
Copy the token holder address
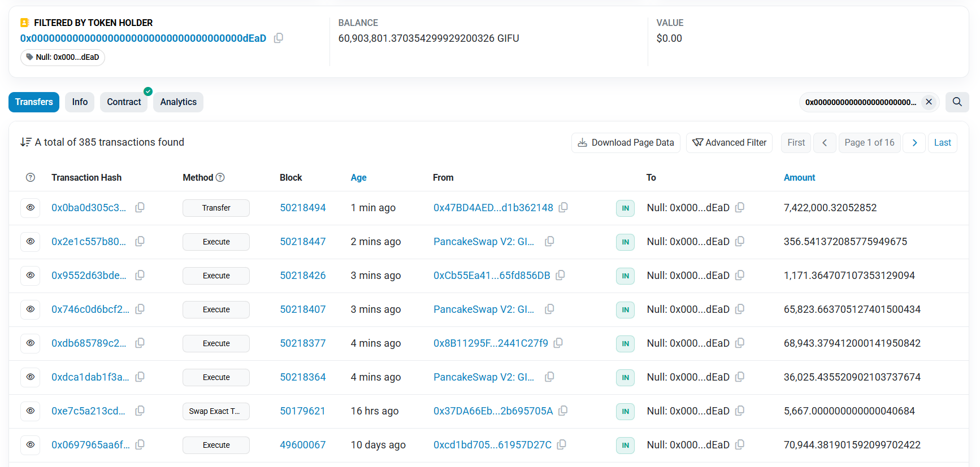[x=279, y=38]
